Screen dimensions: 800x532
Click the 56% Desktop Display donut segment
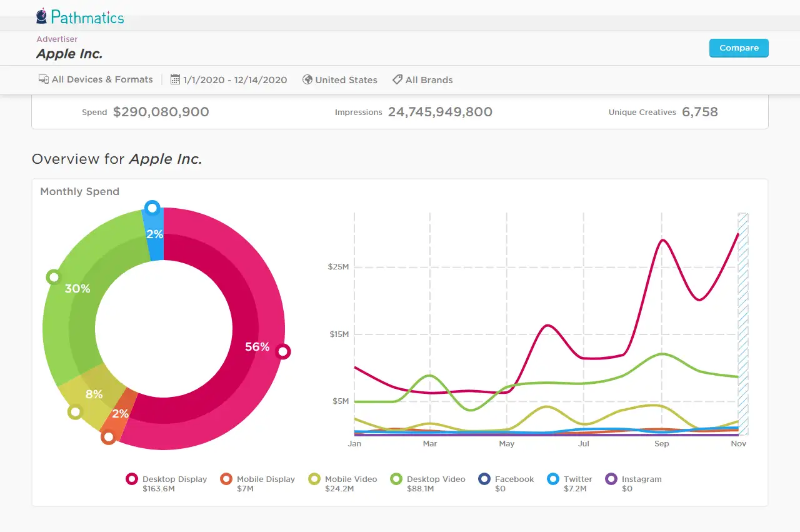(258, 348)
